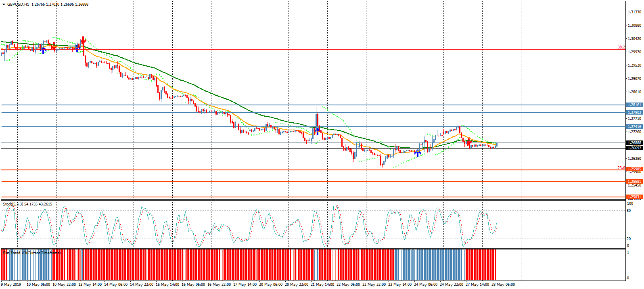The image size is (644, 289).
Task: Click the 13 May 14:00 time axis label
Action: pos(90,285)
